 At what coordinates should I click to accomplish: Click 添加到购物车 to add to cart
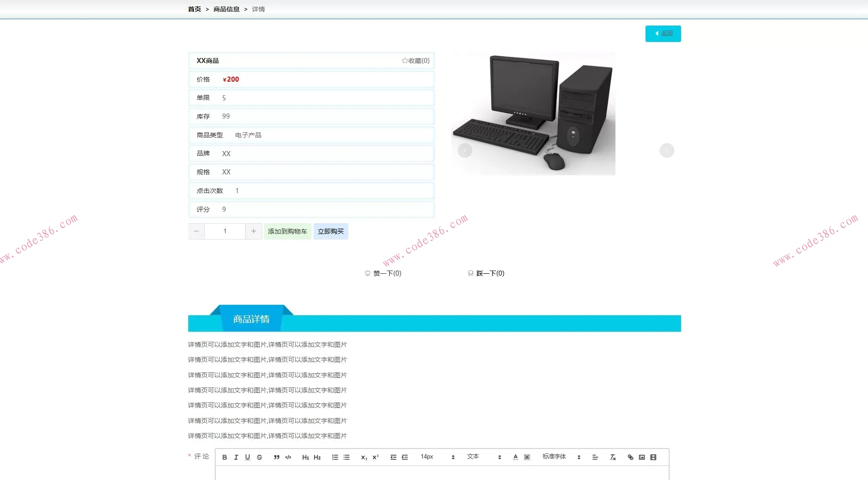point(287,231)
